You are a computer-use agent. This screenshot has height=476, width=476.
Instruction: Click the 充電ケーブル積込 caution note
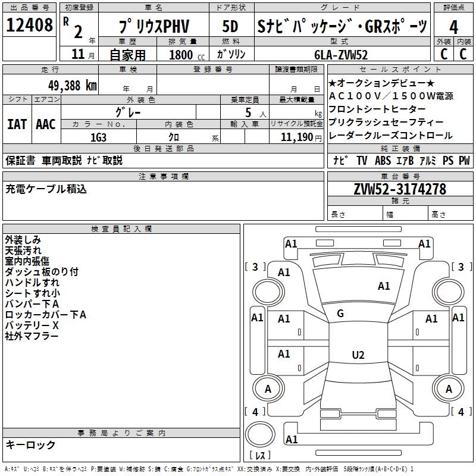46,189
